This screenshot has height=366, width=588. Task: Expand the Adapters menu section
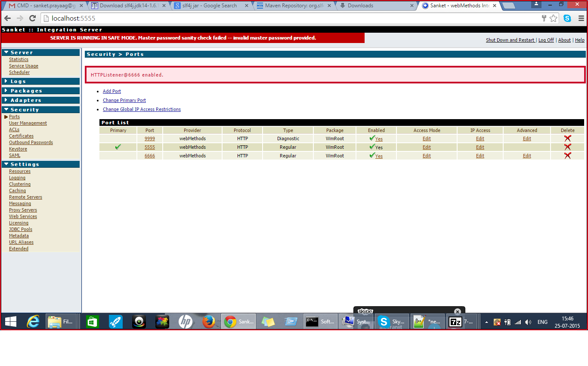tap(41, 100)
